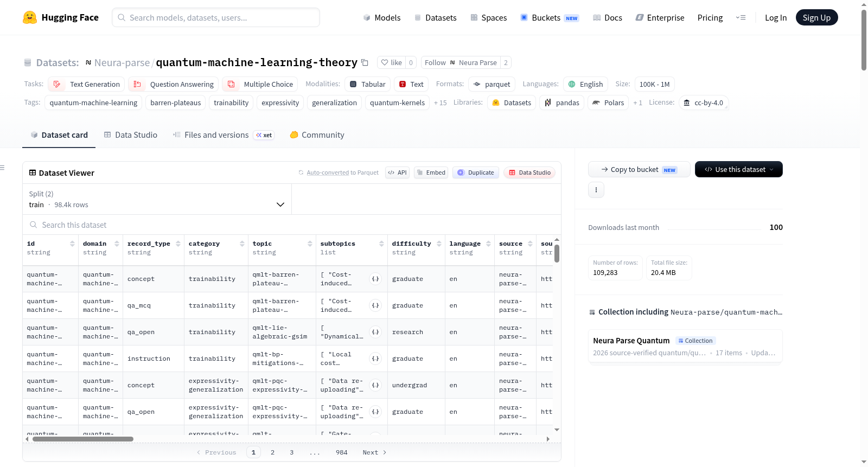Open Data Studio from viewer toolbar
868x467 pixels.
pos(529,172)
